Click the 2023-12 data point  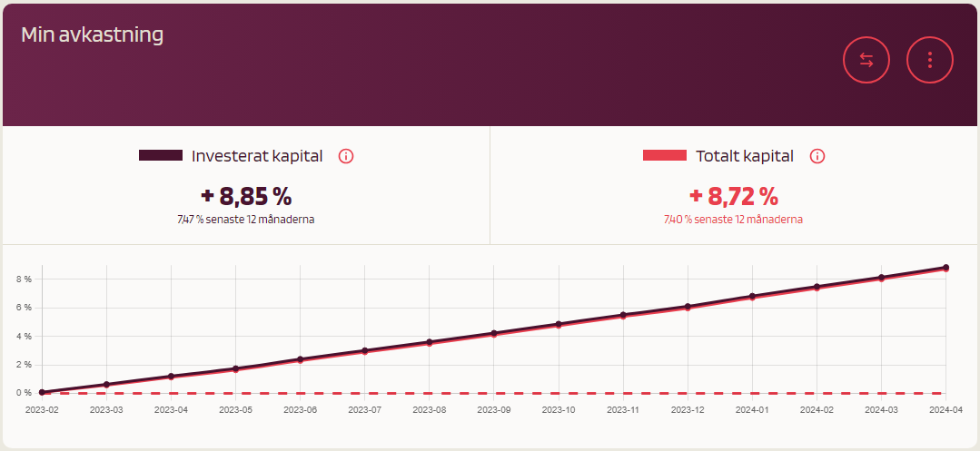tap(688, 307)
